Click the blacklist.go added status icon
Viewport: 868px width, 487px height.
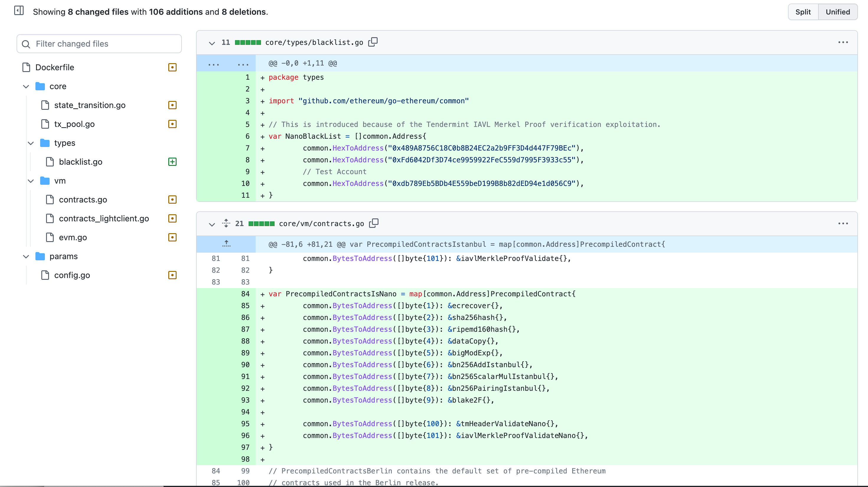point(172,162)
